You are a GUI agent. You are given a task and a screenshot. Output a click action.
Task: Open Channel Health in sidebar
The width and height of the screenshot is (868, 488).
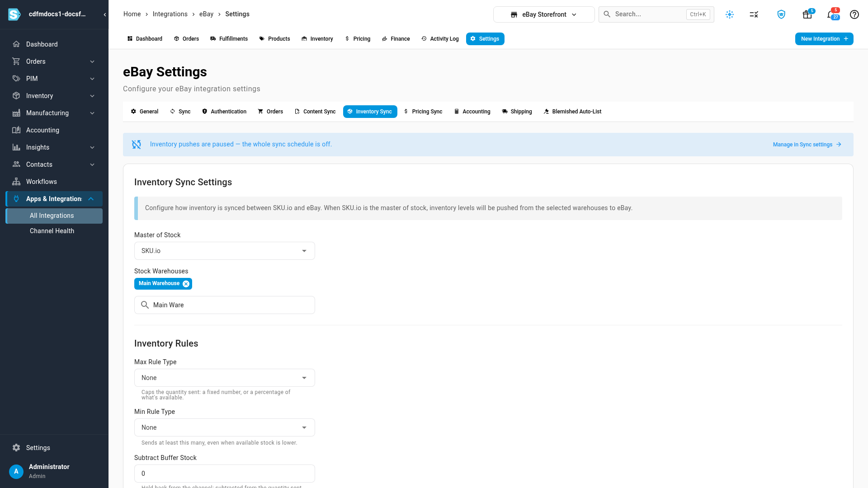coord(54,231)
